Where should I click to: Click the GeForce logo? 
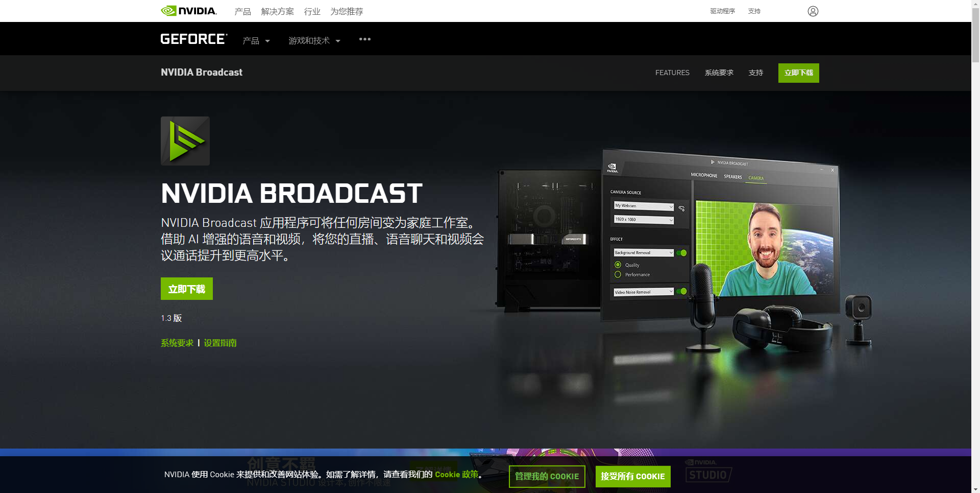(x=194, y=39)
